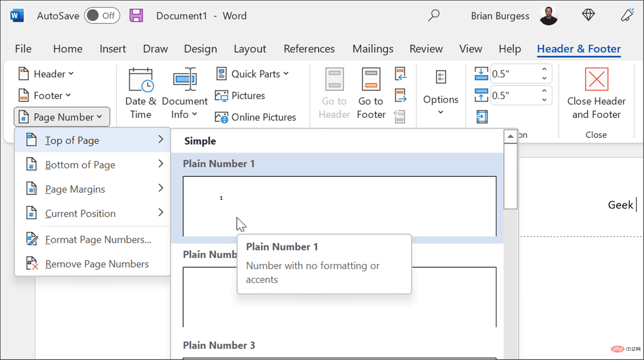Switch to the References tab
This screenshot has width=644, height=360.
pyautogui.click(x=309, y=49)
